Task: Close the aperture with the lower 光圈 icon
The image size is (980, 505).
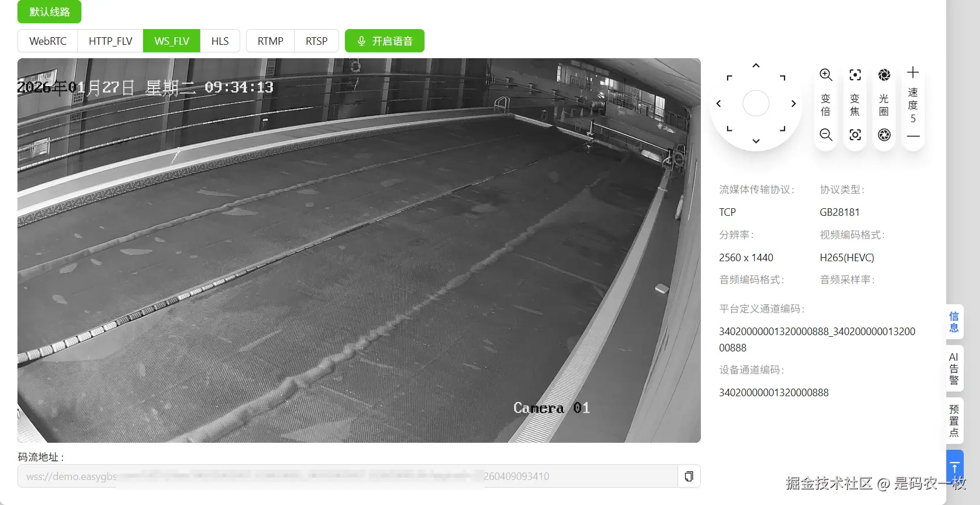Action: [884, 135]
